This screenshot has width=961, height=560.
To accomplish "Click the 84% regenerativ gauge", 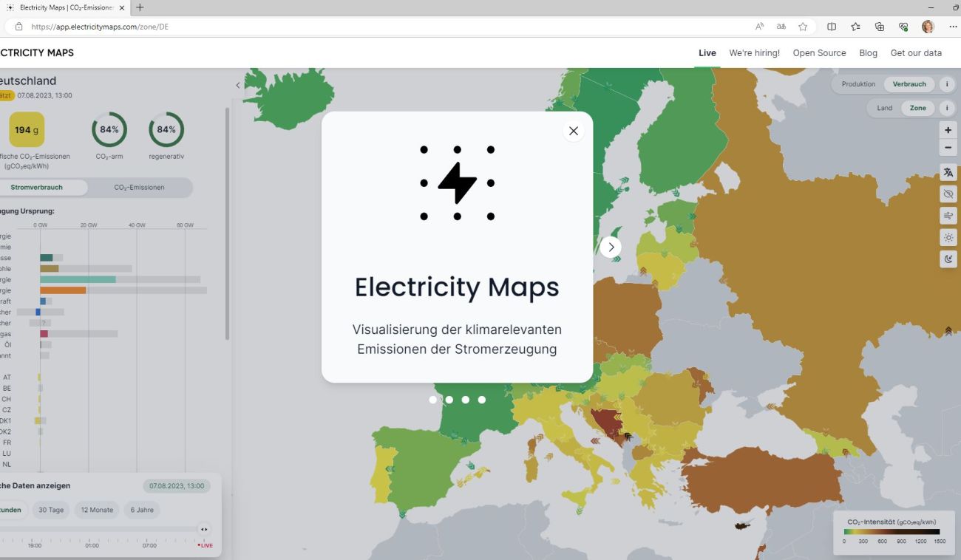I will (x=166, y=130).
